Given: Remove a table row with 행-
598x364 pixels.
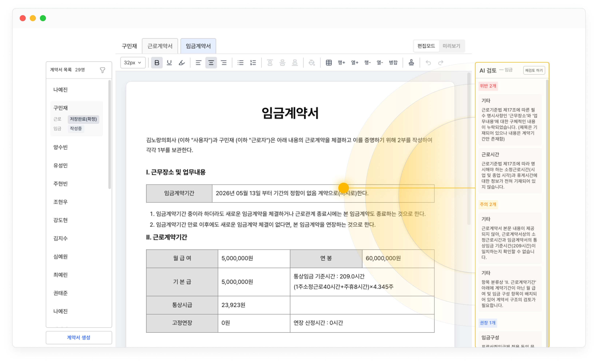Looking at the screenshot, I should pyautogui.click(x=367, y=63).
